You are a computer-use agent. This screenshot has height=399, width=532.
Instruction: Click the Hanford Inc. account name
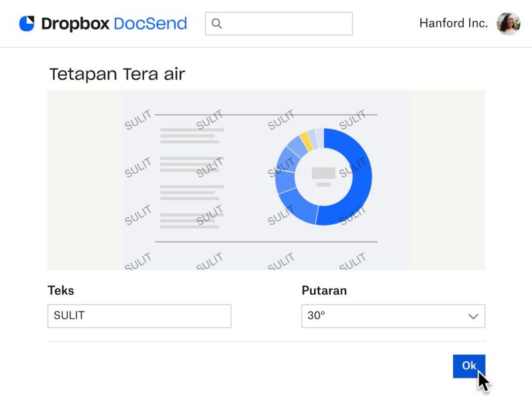coord(453,24)
